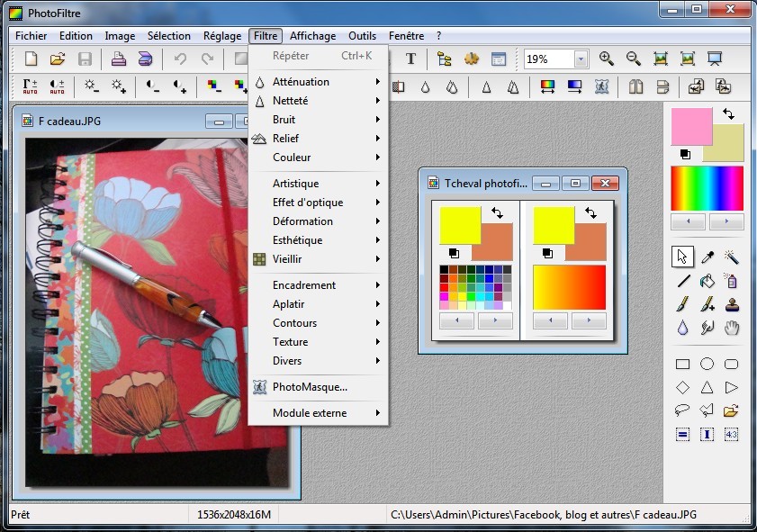Select the Line tool
This screenshot has width=757, height=532.
point(682,281)
